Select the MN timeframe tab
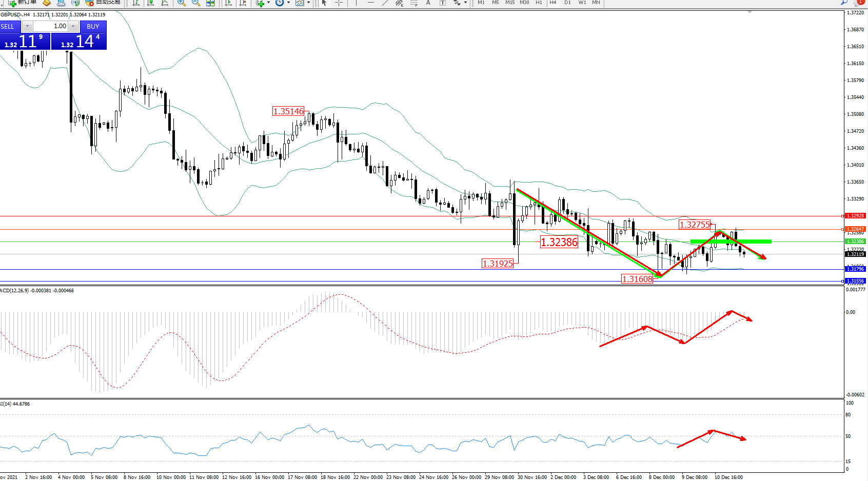868x481 pixels. coord(596,3)
